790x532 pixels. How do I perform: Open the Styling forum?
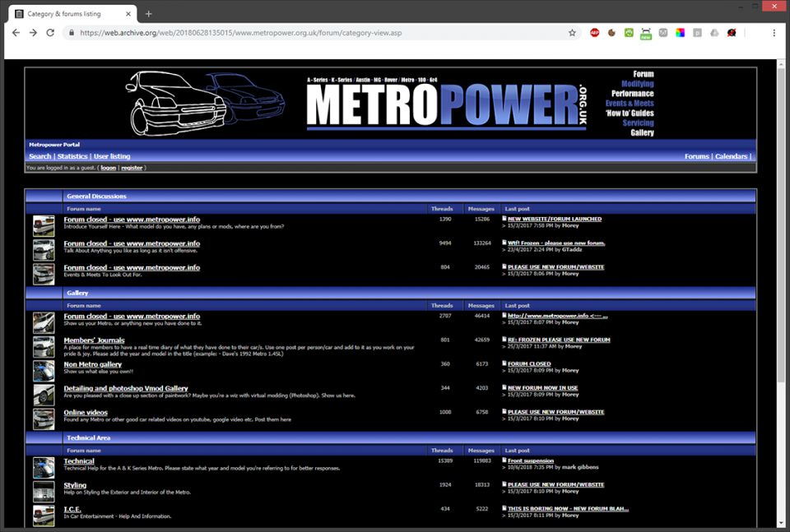click(75, 485)
